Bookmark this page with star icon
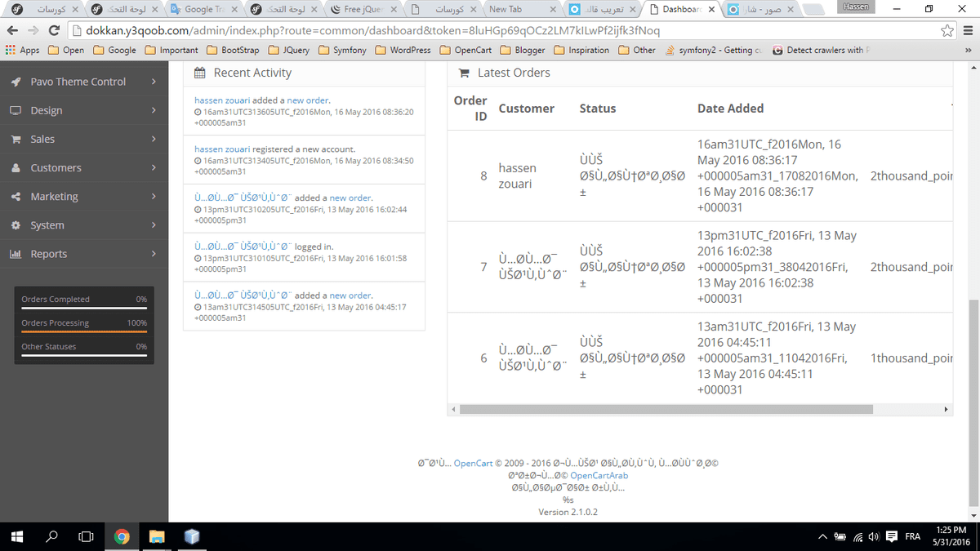 [x=947, y=30]
